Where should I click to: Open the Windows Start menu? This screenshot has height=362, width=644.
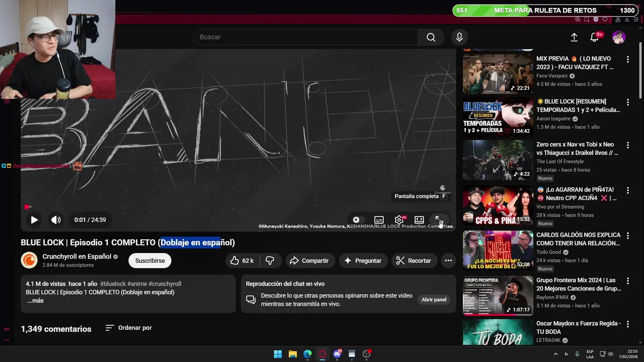click(x=278, y=354)
